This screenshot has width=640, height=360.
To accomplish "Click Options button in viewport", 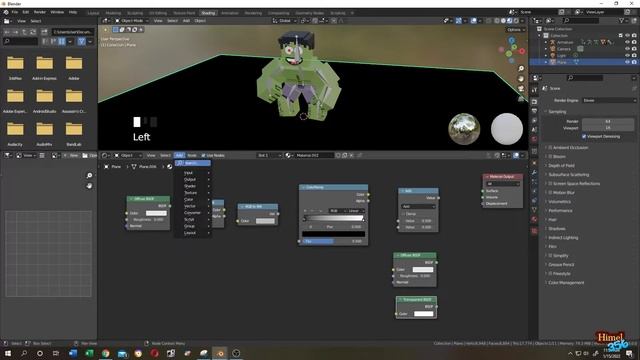I will pyautogui.click(x=515, y=30).
